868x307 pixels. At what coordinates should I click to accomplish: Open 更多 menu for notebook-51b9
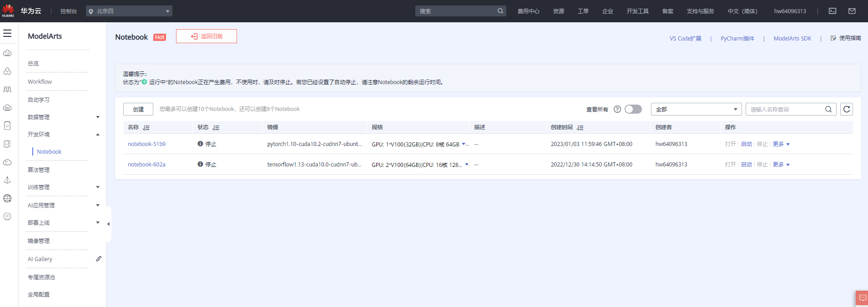(781, 144)
